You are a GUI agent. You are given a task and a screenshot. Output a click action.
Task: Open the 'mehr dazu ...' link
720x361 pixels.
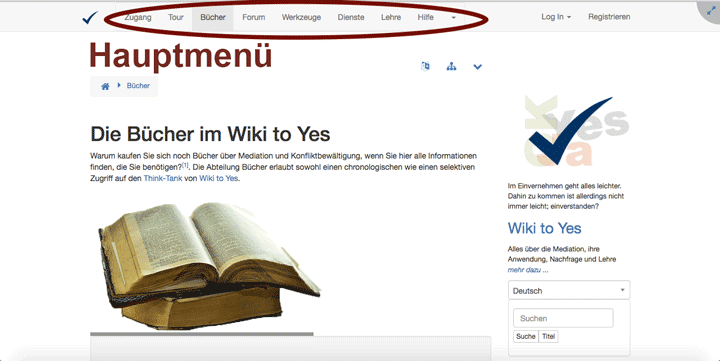(528, 270)
